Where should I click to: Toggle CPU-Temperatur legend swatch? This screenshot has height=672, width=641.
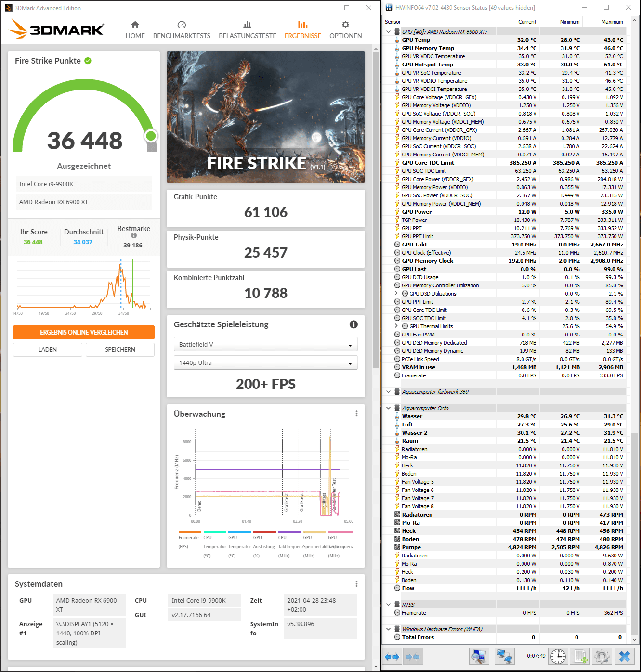[x=215, y=532]
